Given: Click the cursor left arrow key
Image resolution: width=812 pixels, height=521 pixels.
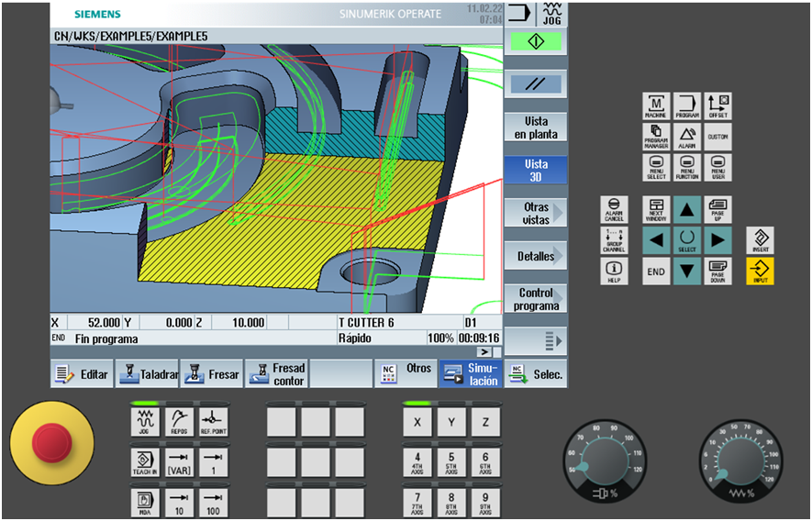Looking at the screenshot, I should (x=656, y=240).
